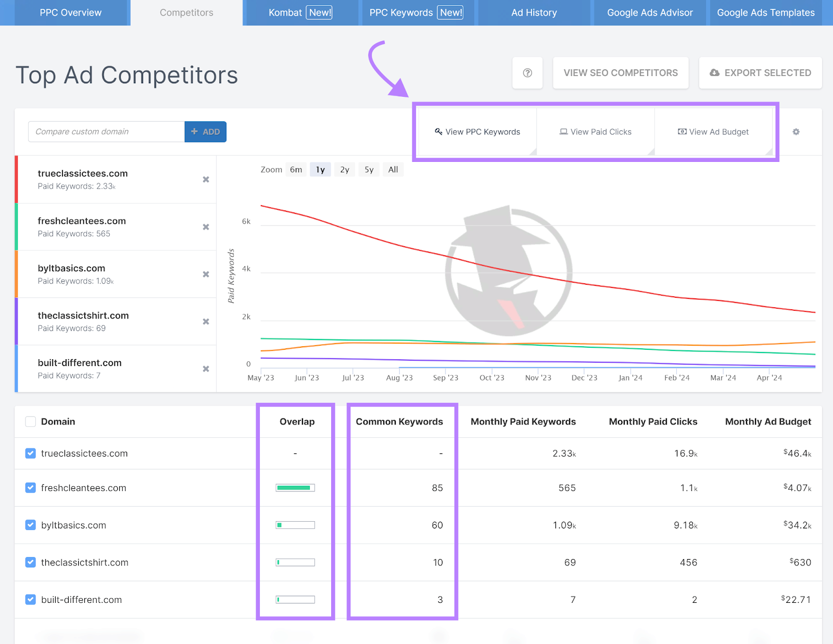Open trueclassictees.com link in the table
Viewport: 833px width, 644px height.
click(x=84, y=453)
